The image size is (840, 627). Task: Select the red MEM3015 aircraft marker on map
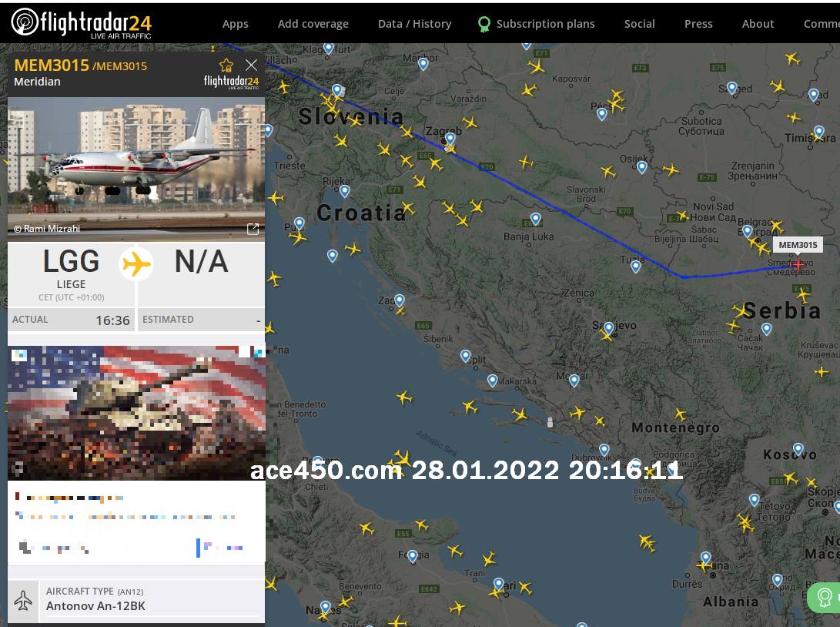tap(797, 265)
